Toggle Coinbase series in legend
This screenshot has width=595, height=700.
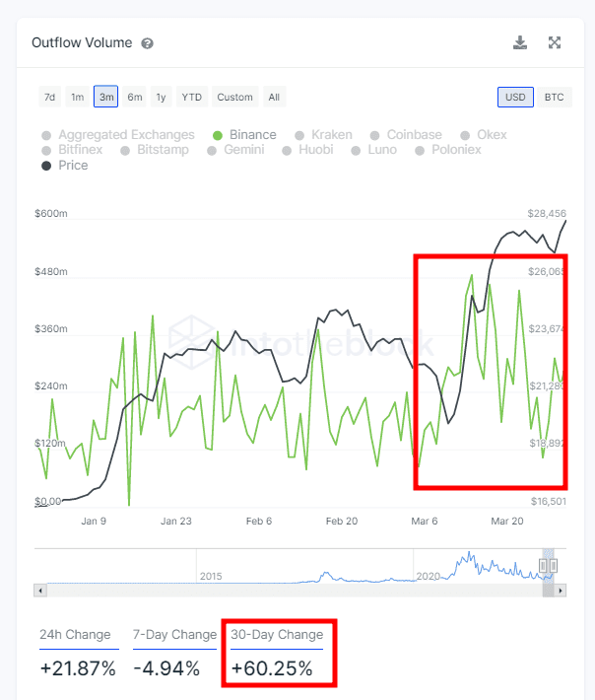[406, 135]
